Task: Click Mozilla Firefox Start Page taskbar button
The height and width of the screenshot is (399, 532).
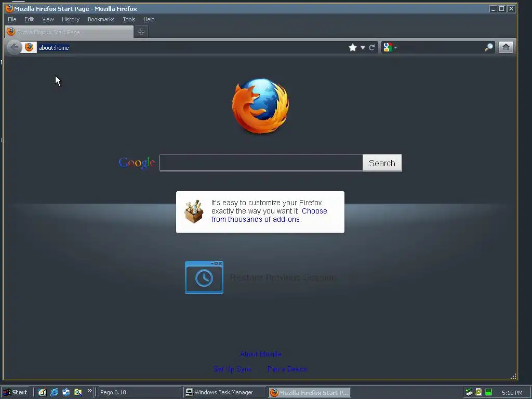Action: pyautogui.click(x=310, y=392)
